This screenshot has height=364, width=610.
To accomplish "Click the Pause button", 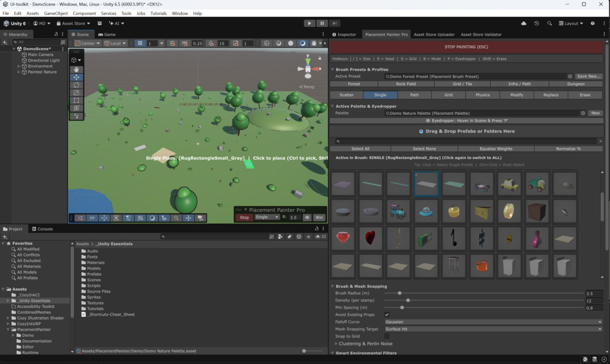I will pos(322,23).
